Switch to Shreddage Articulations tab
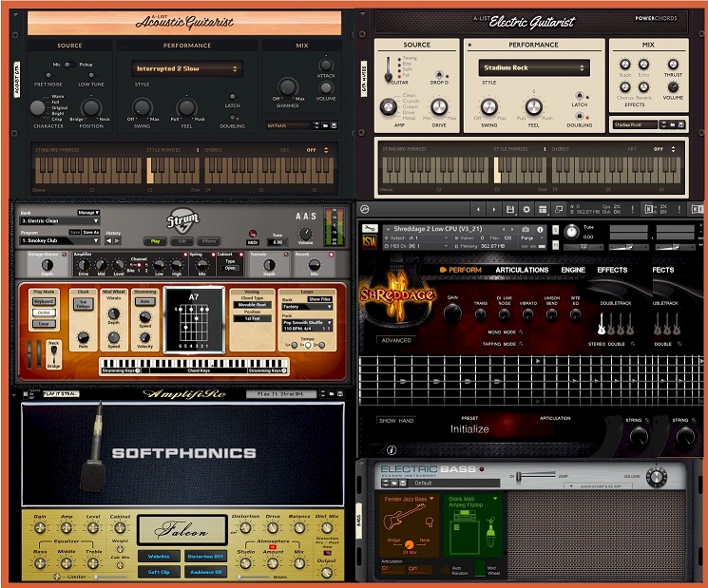708x588 pixels. (522, 270)
